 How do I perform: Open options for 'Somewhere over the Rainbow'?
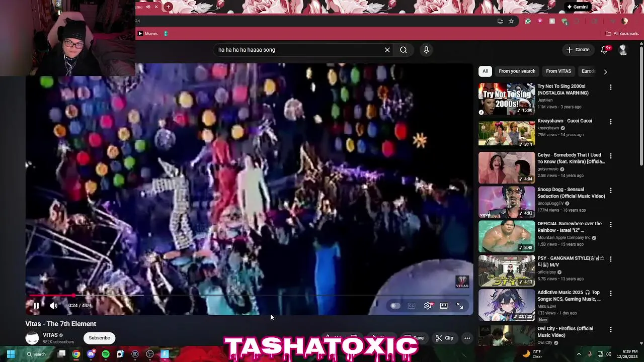pyautogui.click(x=611, y=225)
